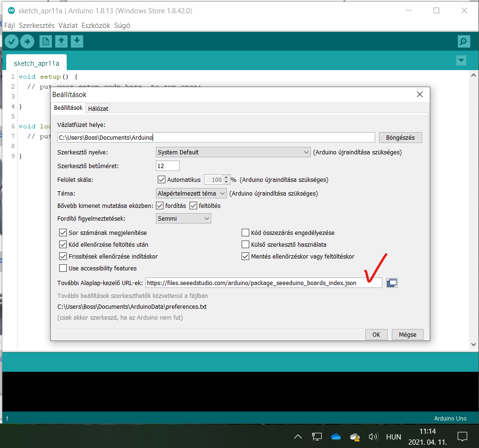Open the Súgó menu
Screen dimensions: 479x448
[122, 26]
